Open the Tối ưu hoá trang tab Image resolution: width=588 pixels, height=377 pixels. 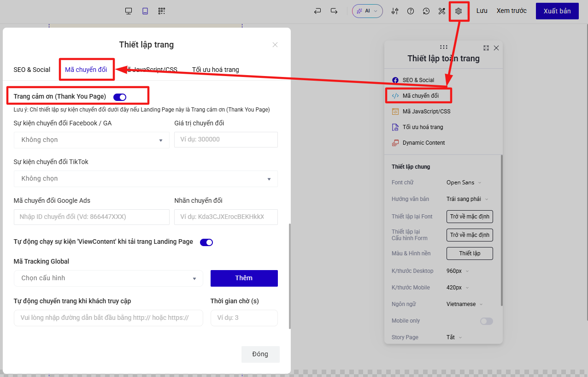216,70
